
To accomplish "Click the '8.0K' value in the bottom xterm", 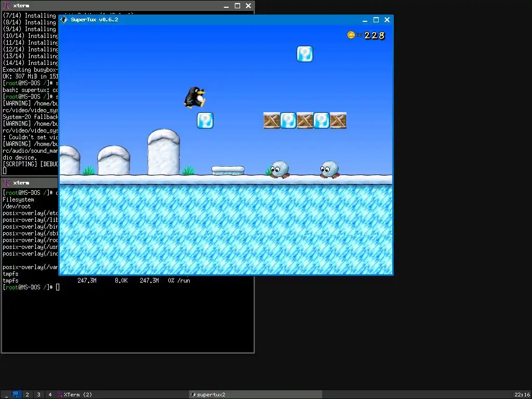I will pos(121,281).
